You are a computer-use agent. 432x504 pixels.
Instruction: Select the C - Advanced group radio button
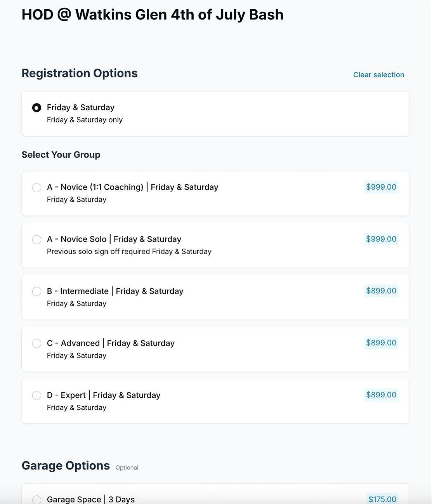(36, 343)
